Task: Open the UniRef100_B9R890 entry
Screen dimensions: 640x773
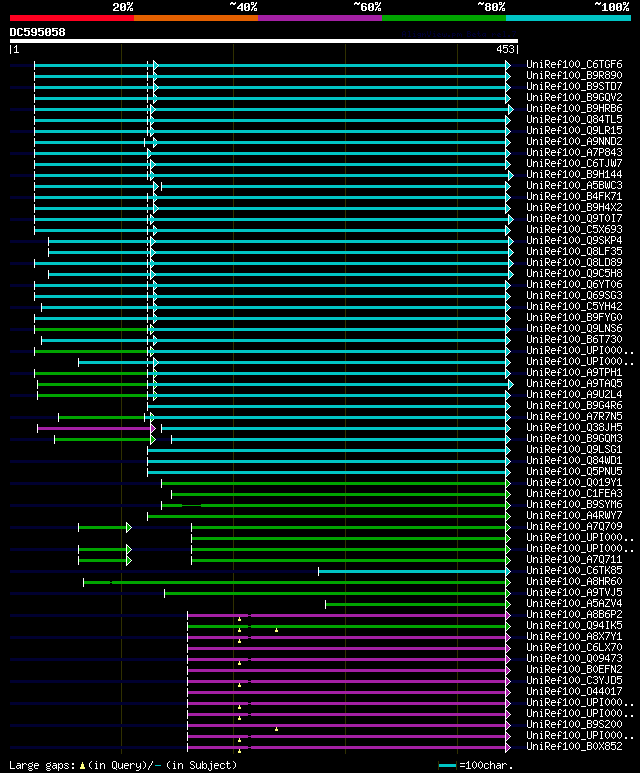Action: coord(574,75)
